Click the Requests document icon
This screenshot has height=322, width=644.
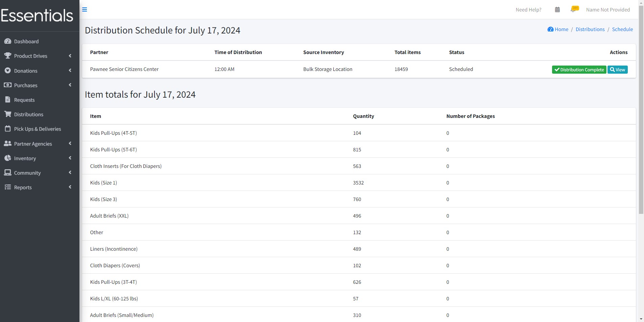8,100
